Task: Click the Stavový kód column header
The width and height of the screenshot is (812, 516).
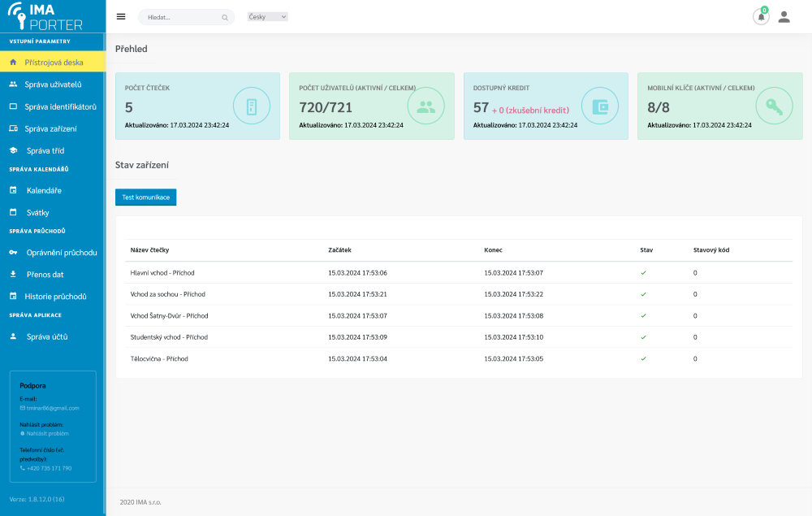Action: 711,249
